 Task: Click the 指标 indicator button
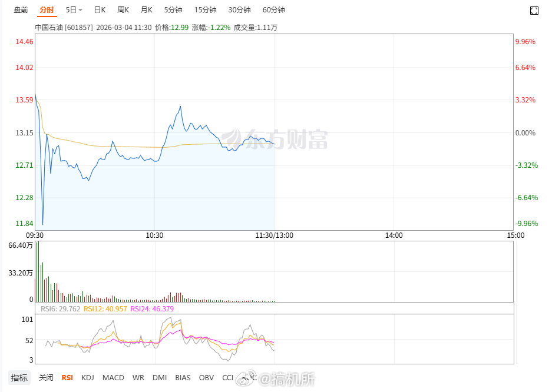tap(19, 378)
